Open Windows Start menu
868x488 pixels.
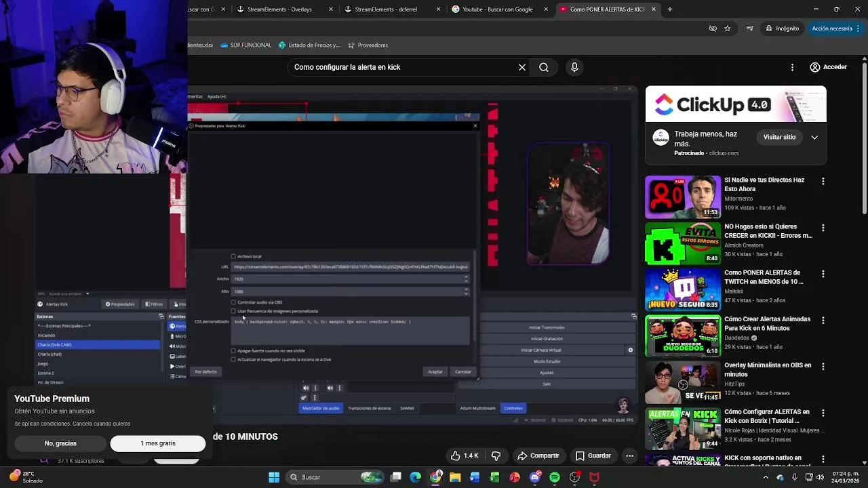click(x=274, y=477)
